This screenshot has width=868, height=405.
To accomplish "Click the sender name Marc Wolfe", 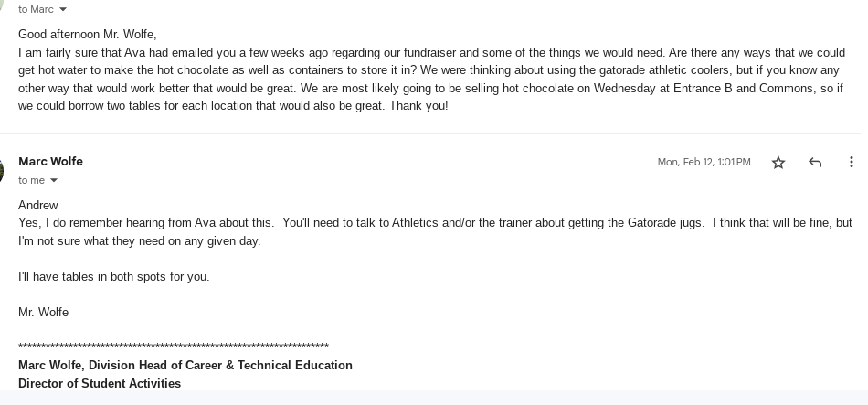I will [x=50, y=161].
